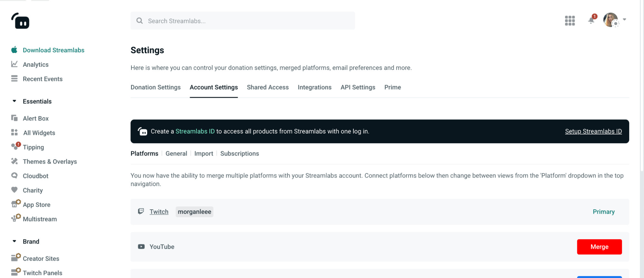
Task: Click Download Streamlabs link
Action: pyautogui.click(x=53, y=50)
